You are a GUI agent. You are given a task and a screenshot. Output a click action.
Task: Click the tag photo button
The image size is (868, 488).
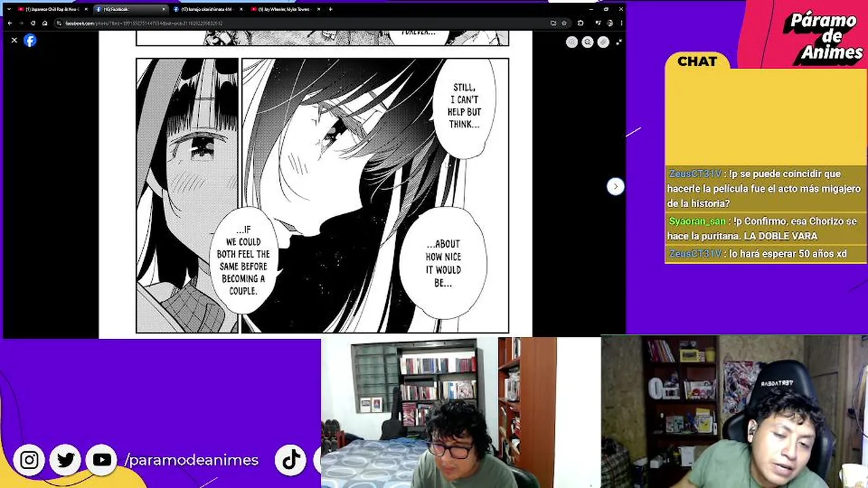coord(603,42)
